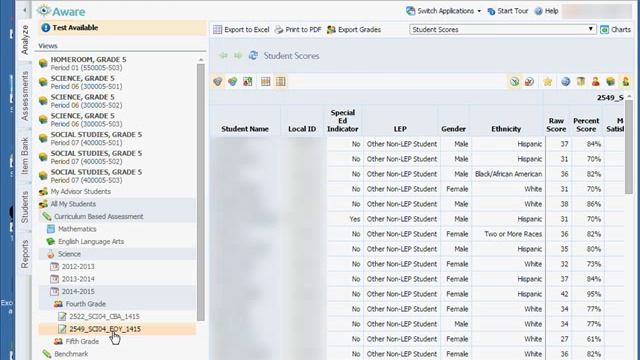Open the Reports vertical tab
This screenshot has height=360, width=640.
(x=25, y=254)
